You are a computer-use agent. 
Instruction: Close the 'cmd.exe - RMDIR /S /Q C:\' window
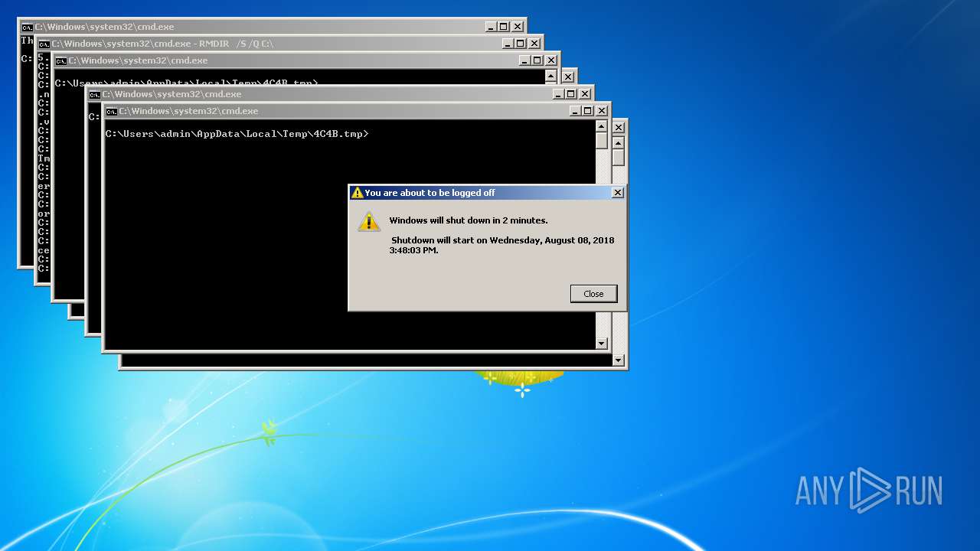(534, 44)
